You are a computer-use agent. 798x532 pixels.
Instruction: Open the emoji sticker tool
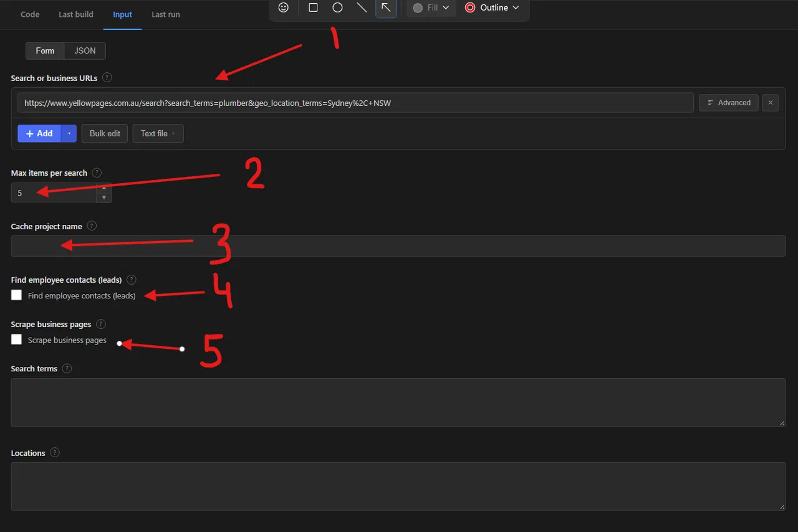click(x=284, y=8)
